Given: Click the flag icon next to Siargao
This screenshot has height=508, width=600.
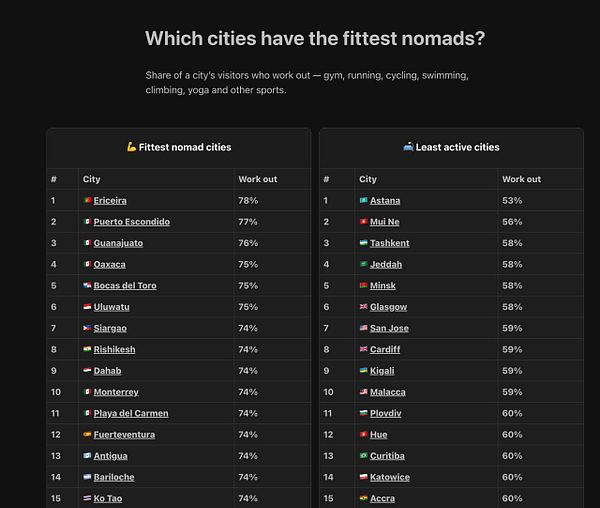Looking at the screenshot, I should point(87,328).
